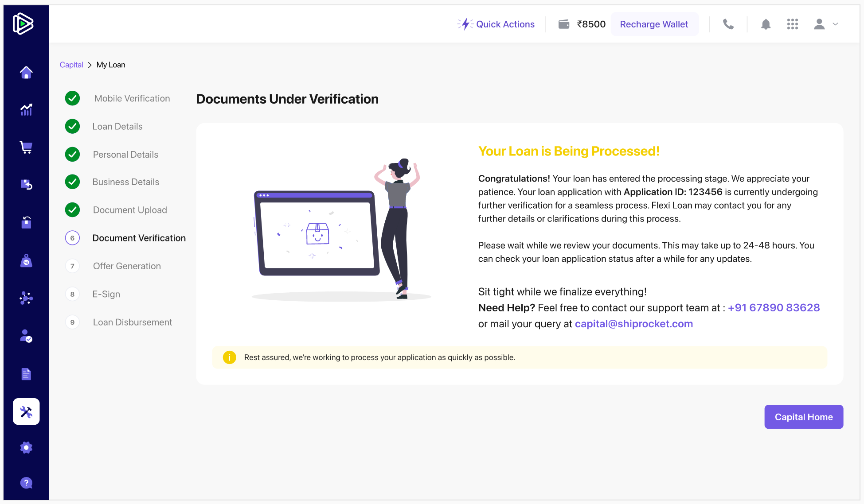This screenshot has width=864, height=504.
Task: Open the Home icon in sidebar
Action: [26, 72]
